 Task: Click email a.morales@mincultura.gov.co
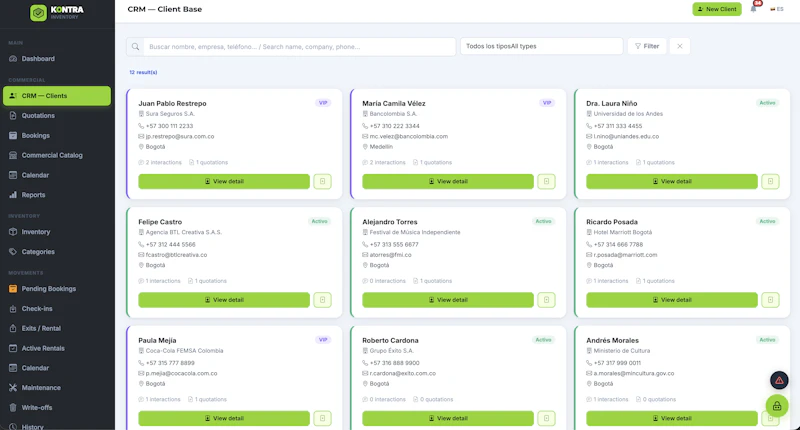click(x=634, y=373)
